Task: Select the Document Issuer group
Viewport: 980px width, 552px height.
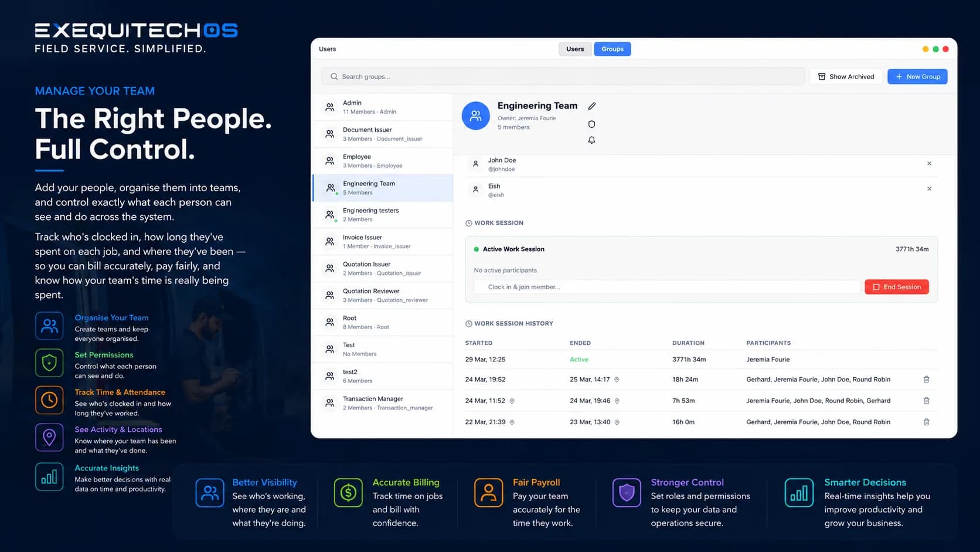Action: 383,134
